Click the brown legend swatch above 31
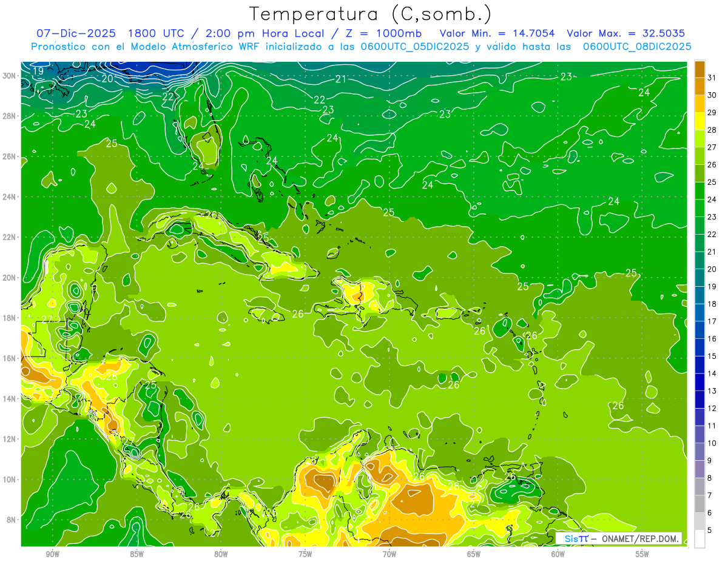This screenshot has width=728, height=562. (x=699, y=69)
